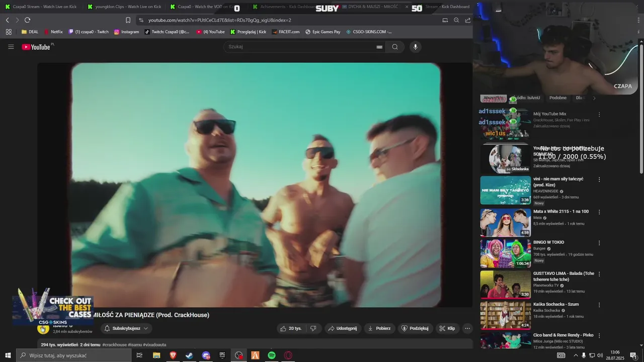Image resolution: width=644 pixels, height=362 pixels.
Task: Open the apps grid icon in the bookmarks bar
Action: (x=9, y=32)
